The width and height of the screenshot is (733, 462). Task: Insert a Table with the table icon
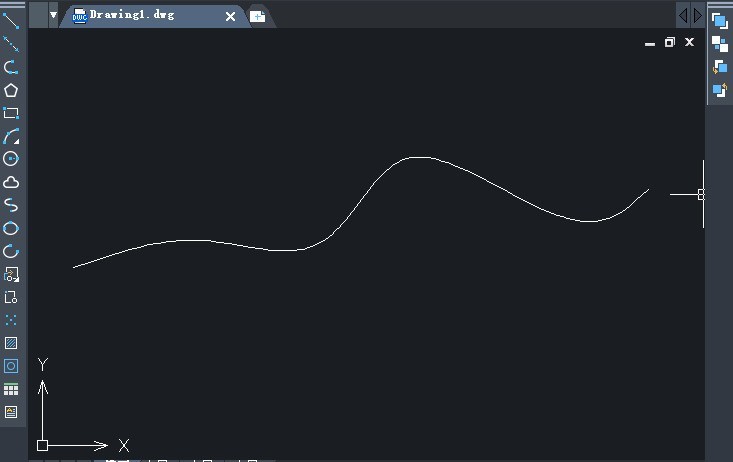pos(11,389)
